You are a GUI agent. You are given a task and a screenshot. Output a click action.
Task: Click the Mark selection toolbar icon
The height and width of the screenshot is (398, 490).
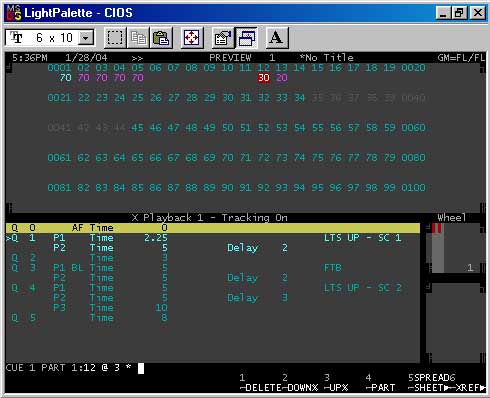tap(115, 38)
